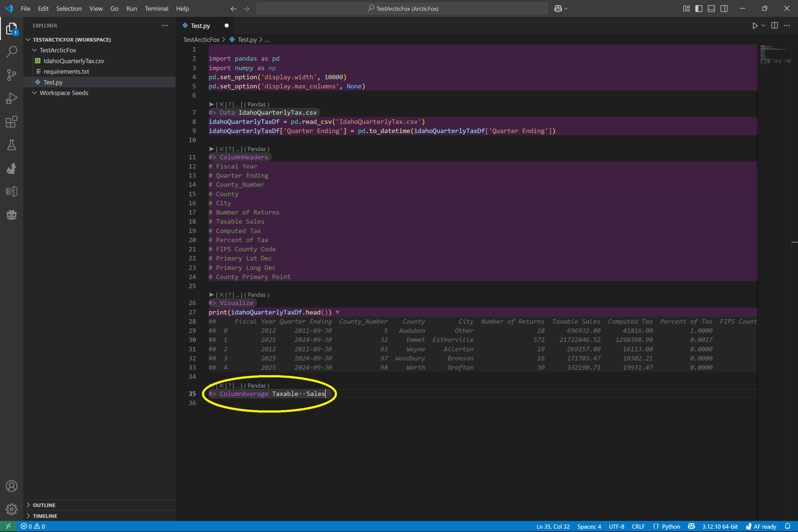Image resolution: width=798 pixels, height=532 pixels.
Task: Split the editor to the right
Action: point(775,26)
